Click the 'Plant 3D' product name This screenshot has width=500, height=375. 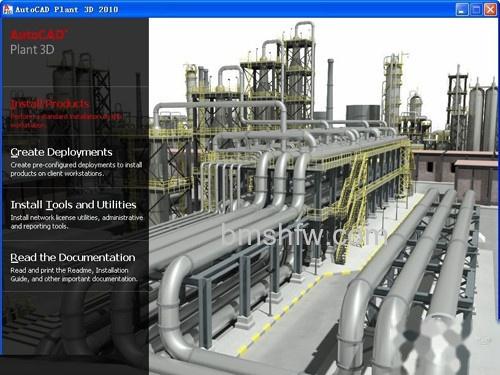tap(32, 50)
